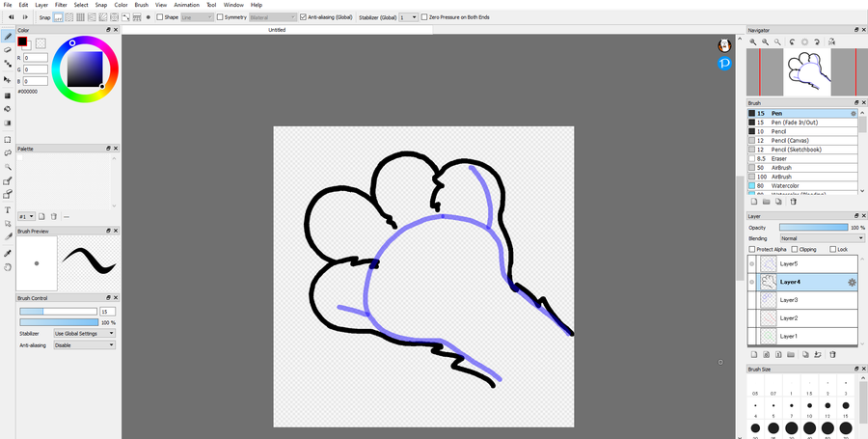Switch to Untitled document tab

(x=277, y=30)
